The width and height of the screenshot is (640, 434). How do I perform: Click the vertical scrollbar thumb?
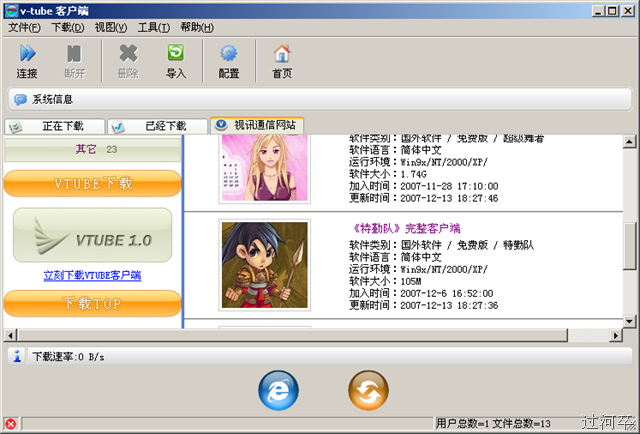click(629, 246)
